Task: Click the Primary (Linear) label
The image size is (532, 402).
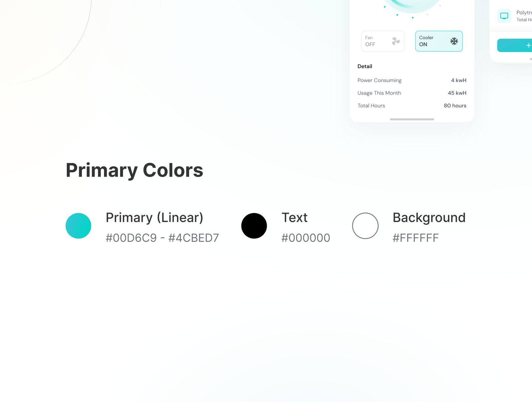Action: point(154,218)
